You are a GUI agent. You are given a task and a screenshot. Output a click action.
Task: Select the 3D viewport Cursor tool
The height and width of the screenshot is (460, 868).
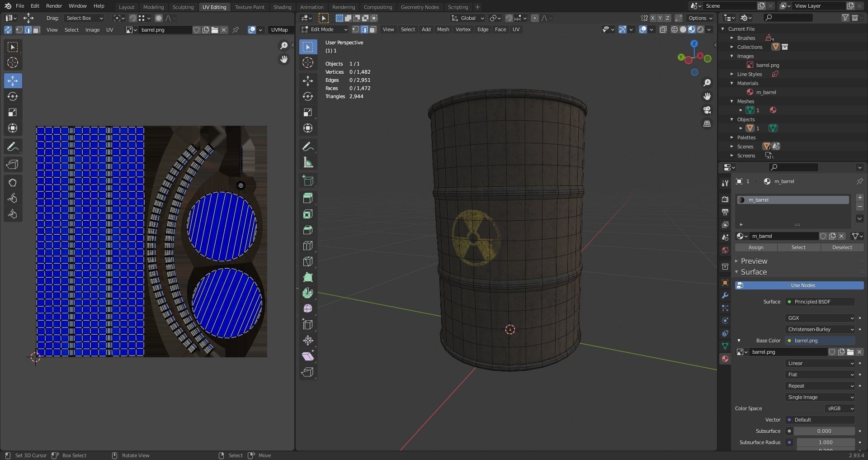(x=308, y=63)
